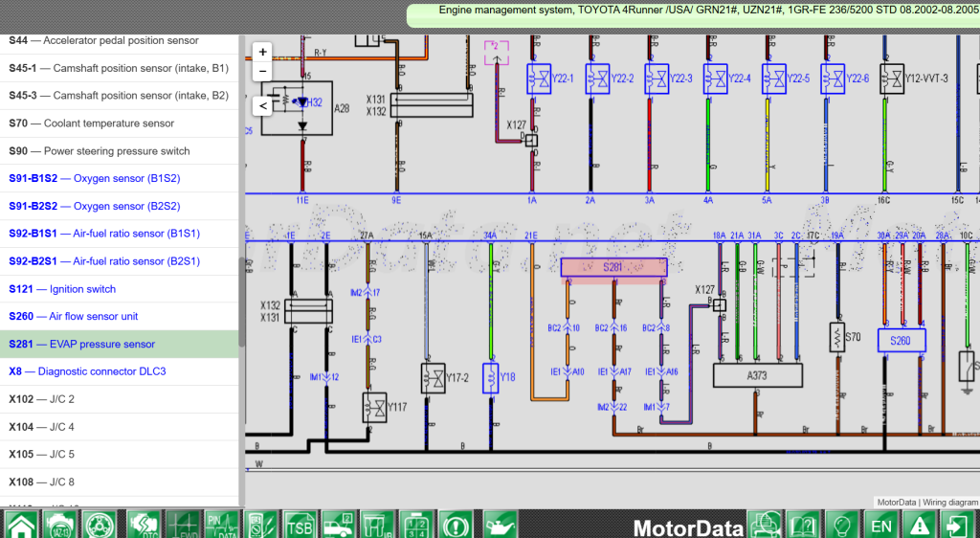Click the Y18 solenoid symbol
Image resolution: width=980 pixels, height=538 pixels.
[x=491, y=378]
